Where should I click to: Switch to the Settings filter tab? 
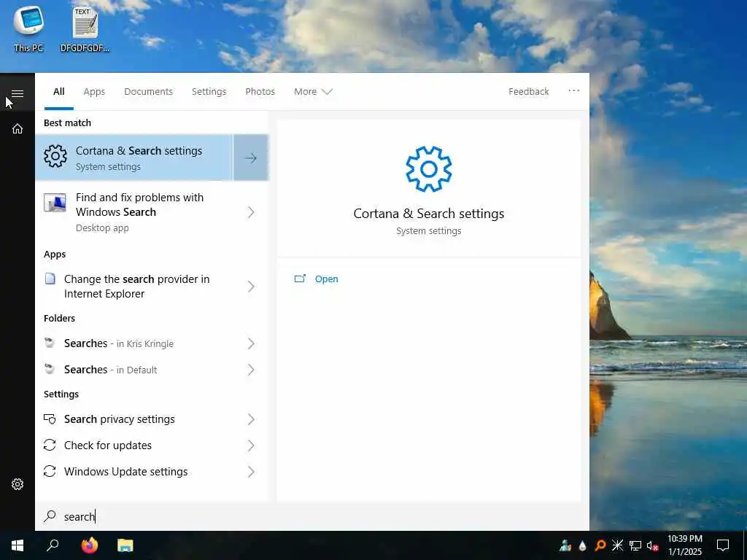[209, 91]
